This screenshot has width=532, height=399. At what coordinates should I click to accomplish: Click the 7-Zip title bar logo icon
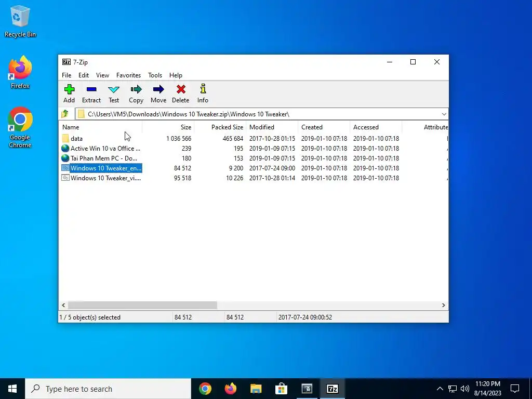click(x=66, y=62)
